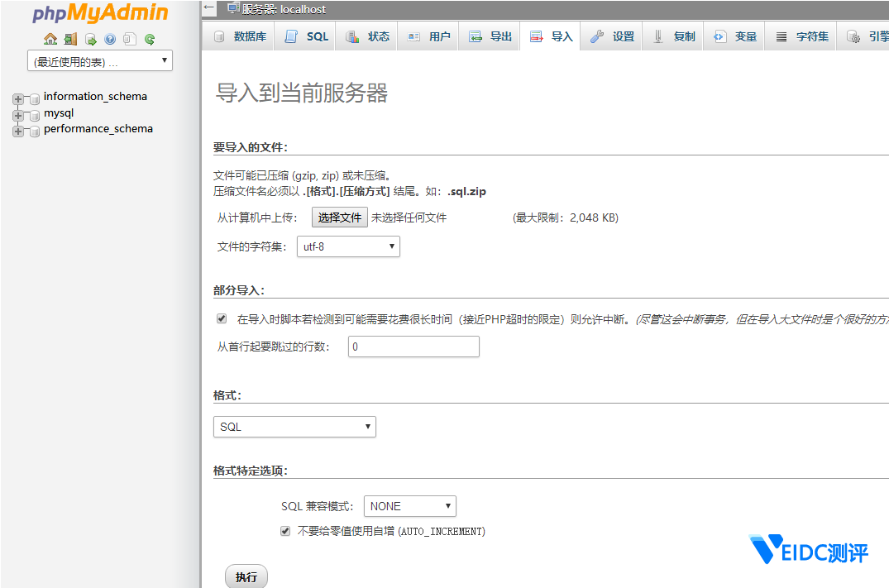
Task: Click the collapse-sidebar arrow icon
Action: (209, 8)
